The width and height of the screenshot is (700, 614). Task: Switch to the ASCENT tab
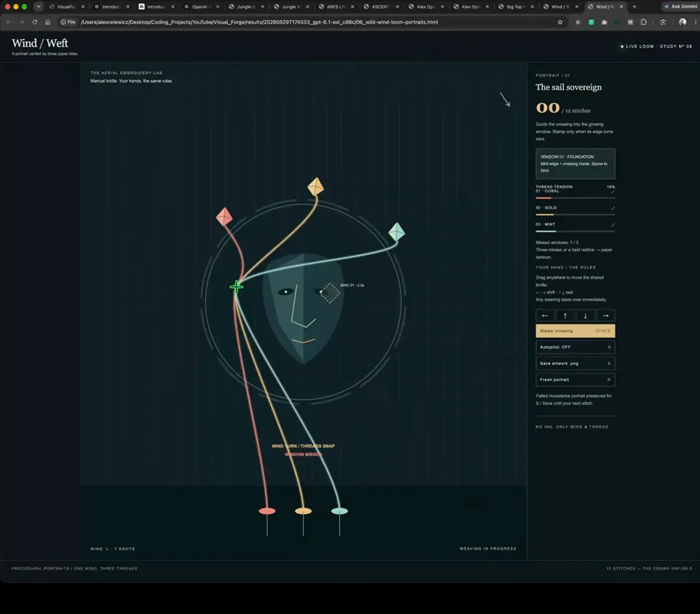[380, 7]
